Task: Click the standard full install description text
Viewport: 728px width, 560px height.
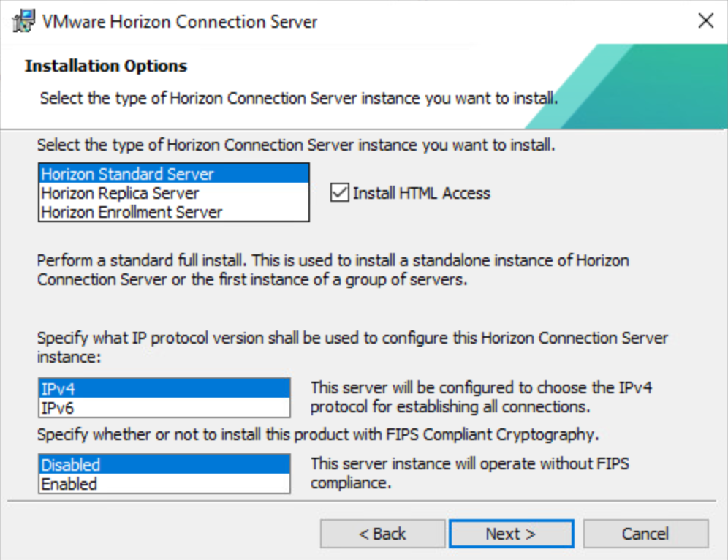Action: point(333,270)
